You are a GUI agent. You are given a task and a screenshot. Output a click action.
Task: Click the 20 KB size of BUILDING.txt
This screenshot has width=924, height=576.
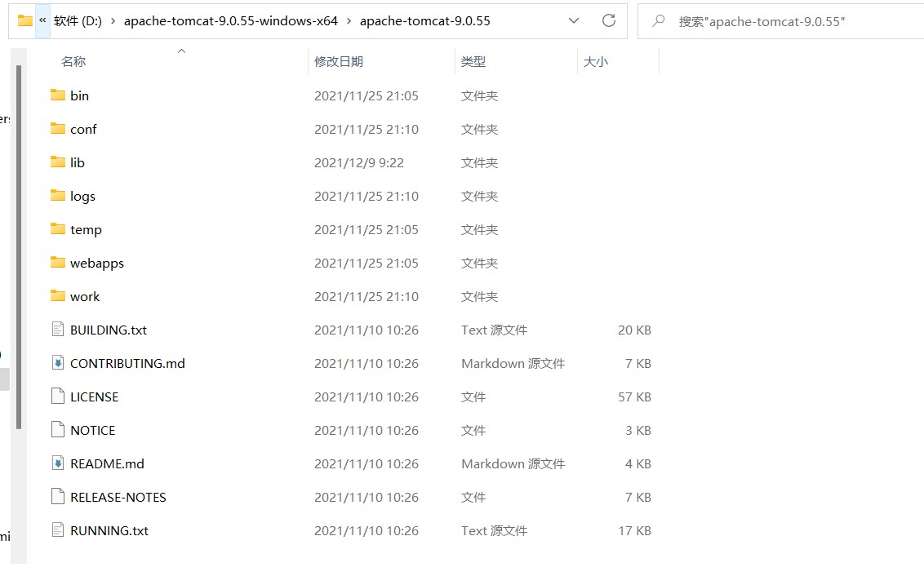pyautogui.click(x=634, y=330)
